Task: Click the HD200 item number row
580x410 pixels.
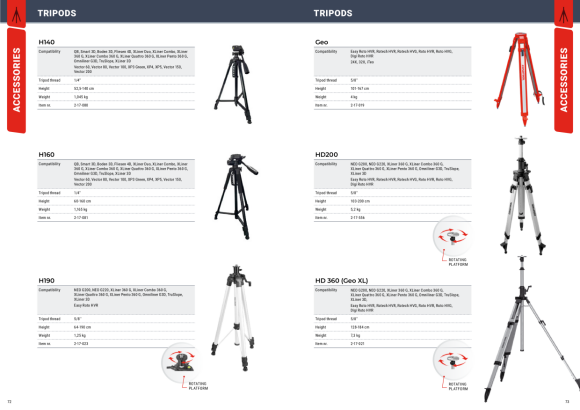Action: pos(393,218)
